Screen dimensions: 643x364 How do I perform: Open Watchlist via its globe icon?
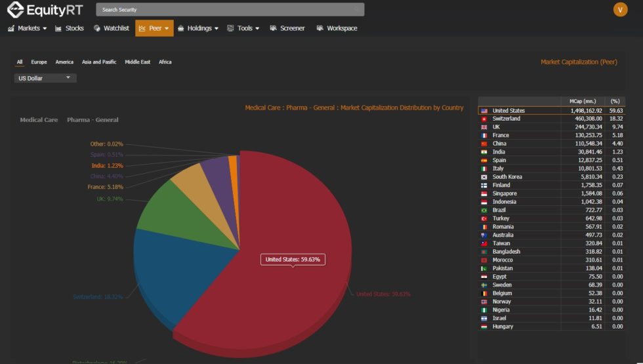[97, 28]
